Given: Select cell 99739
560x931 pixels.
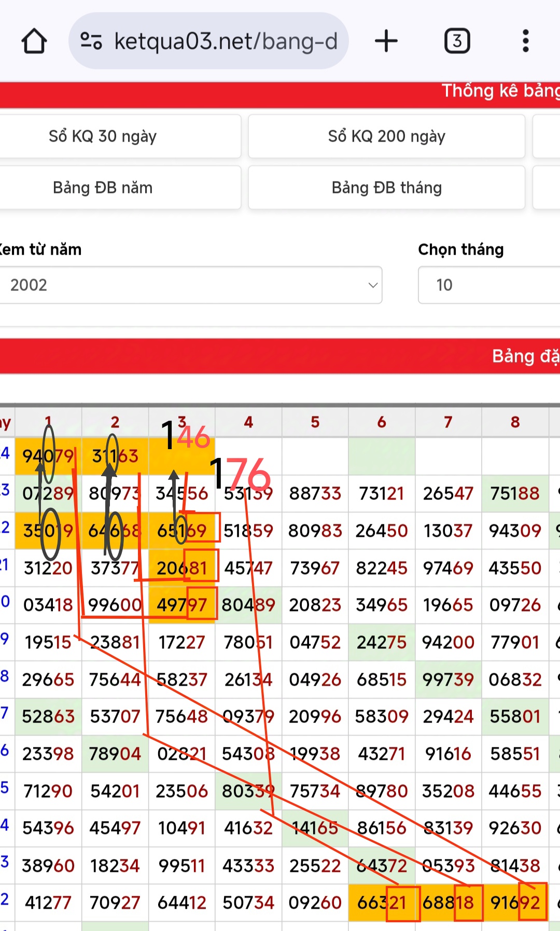Looking at the screenshot, I should click(x=449, y=679).
